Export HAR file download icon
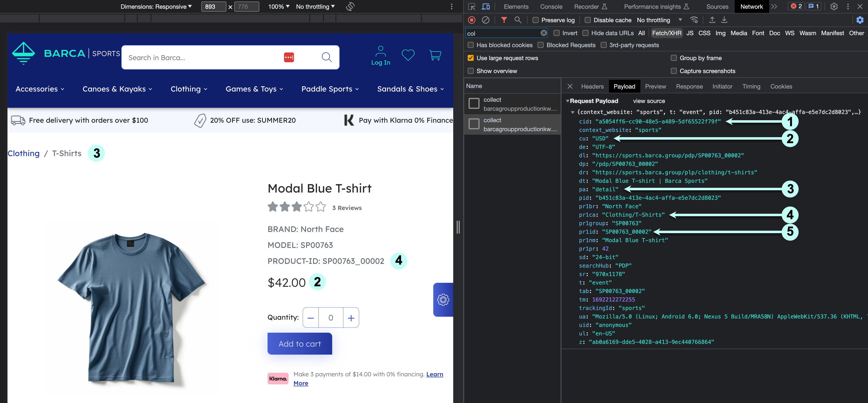Screen dimensions: 868x403 (x=724, y=20)
